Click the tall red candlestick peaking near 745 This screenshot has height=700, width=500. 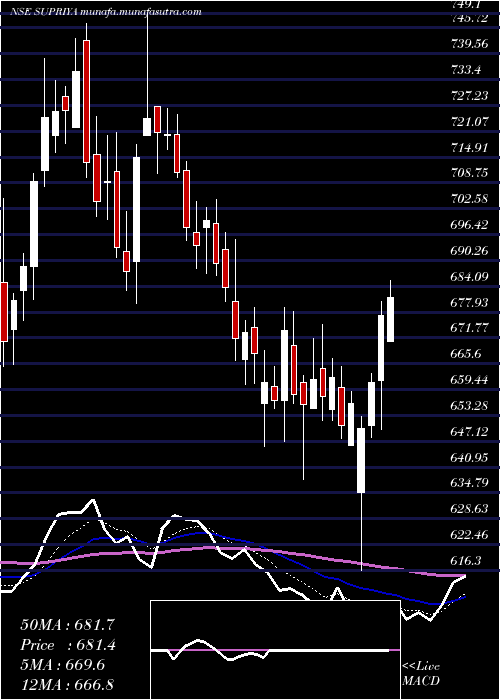(x=86, y=101)
